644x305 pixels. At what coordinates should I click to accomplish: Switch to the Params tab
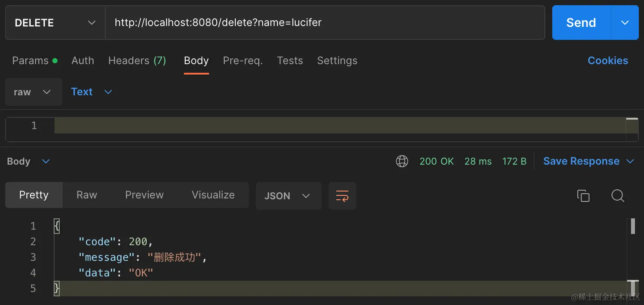point(30,61)
